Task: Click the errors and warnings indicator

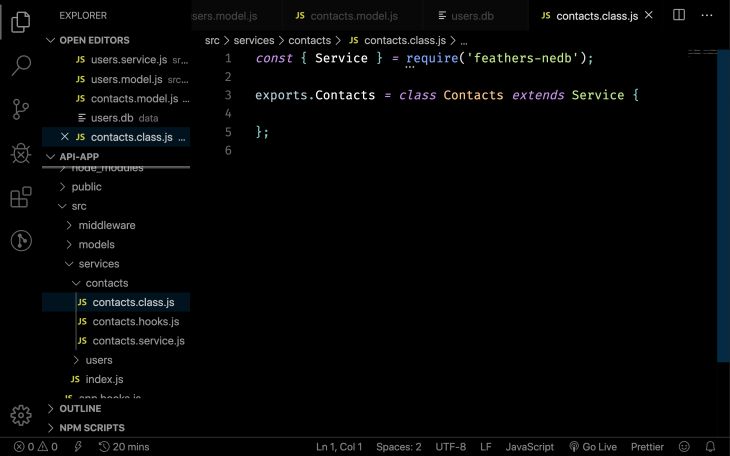Action: point(35,447)
